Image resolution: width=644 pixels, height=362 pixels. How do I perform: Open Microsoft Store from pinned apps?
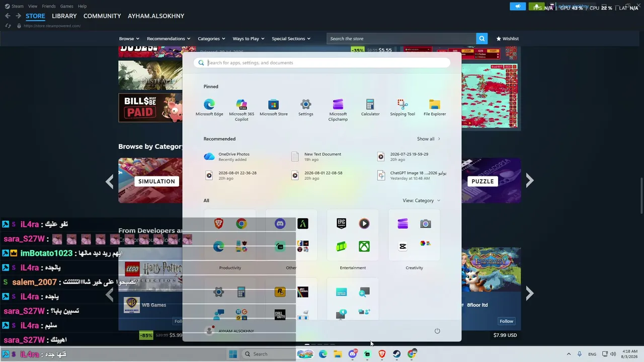pyautogui.click(x=274, y=107)
